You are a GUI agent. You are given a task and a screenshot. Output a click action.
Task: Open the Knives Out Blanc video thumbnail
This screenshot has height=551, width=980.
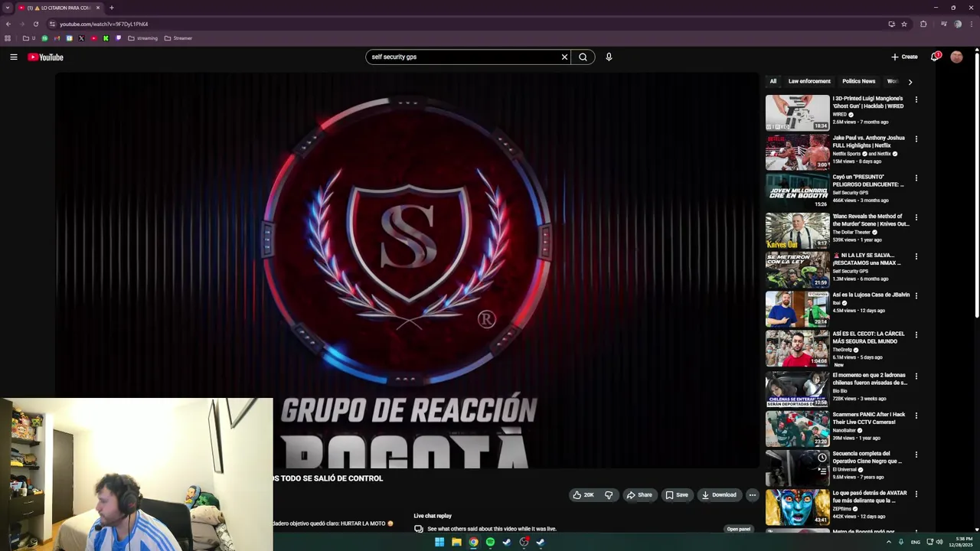(x=797, y=230)
